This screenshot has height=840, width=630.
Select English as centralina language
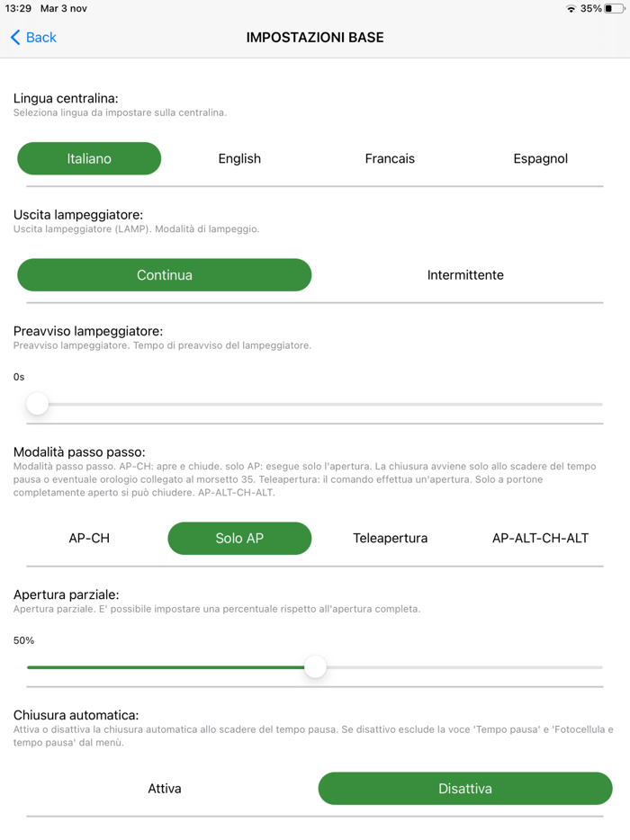[x=238, y=158]
